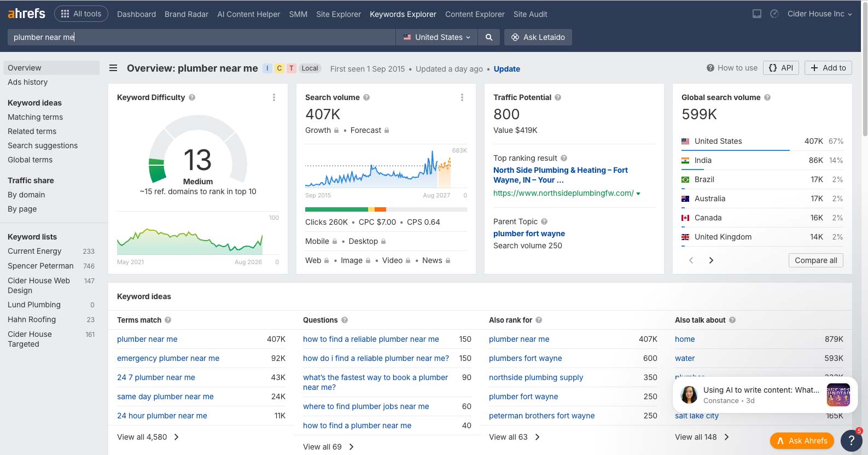Select Ads history in sidebar
Viewport: 868px width, 455px height.
(27, 82)
